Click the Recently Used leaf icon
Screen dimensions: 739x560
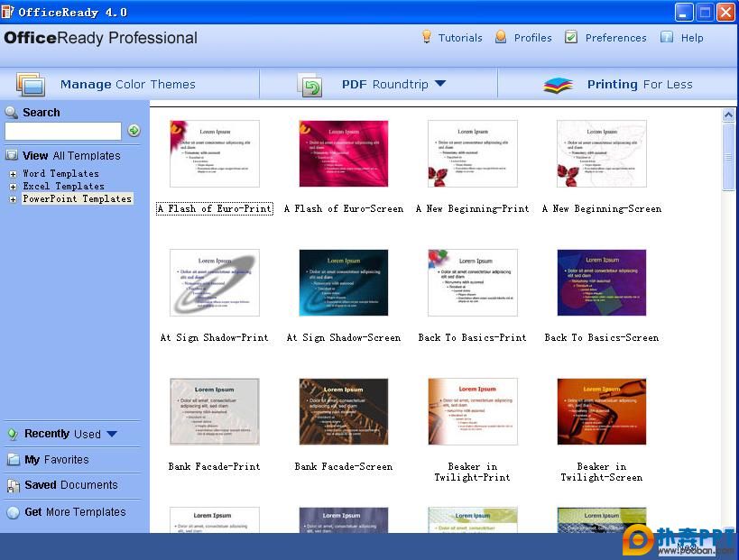(x=13, y=434)
